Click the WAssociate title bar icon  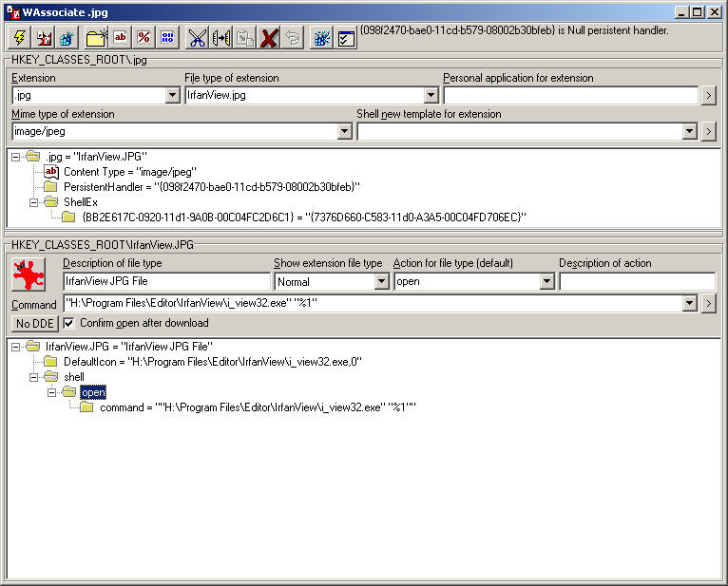13,12
